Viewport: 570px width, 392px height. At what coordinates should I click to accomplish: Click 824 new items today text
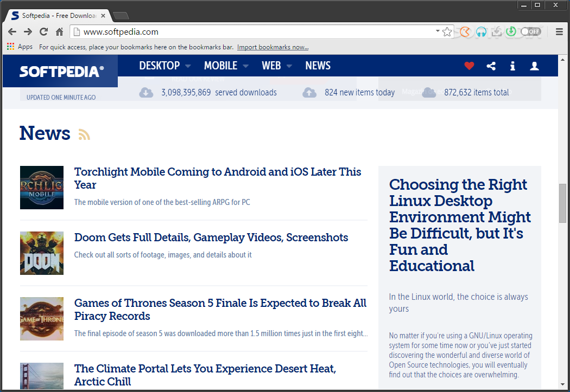(359, 93)
